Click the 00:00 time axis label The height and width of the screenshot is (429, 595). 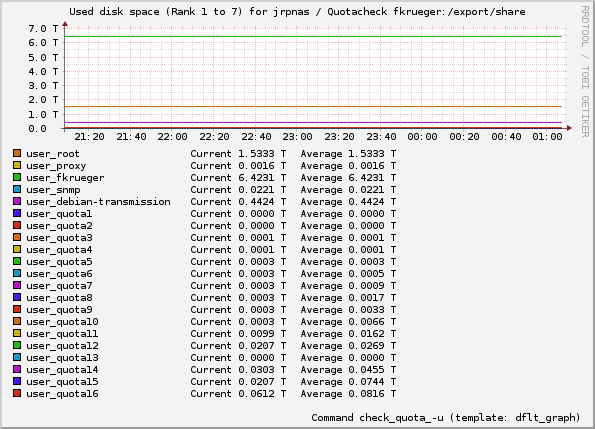[422, 137]
